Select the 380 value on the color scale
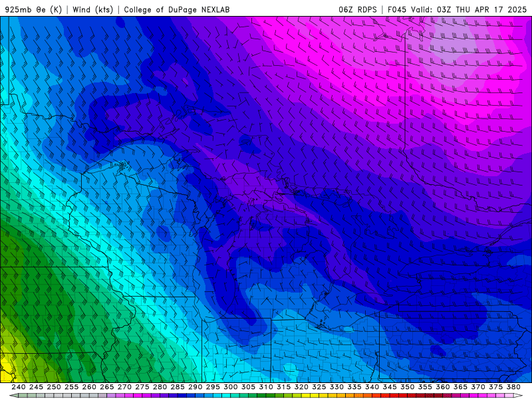This screenshot has width=532, height=399. [x=513, y=387]
